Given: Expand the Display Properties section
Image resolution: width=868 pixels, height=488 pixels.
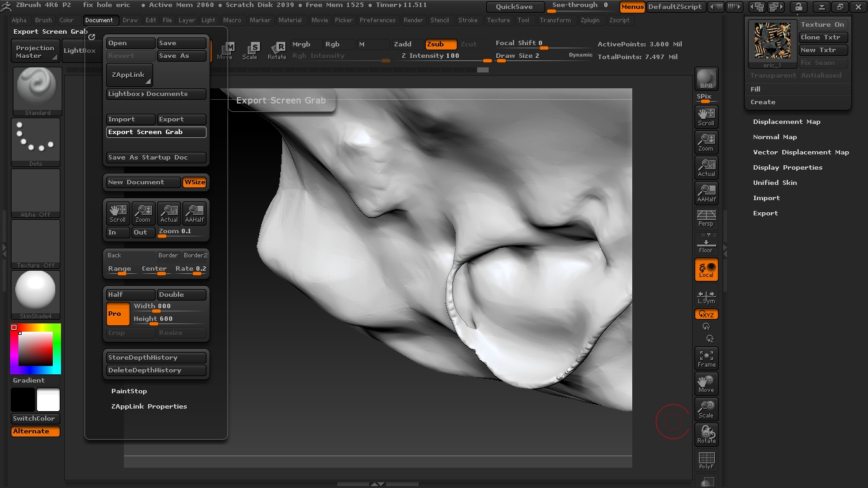Looking at the screenshot, I should click(787, 168).
